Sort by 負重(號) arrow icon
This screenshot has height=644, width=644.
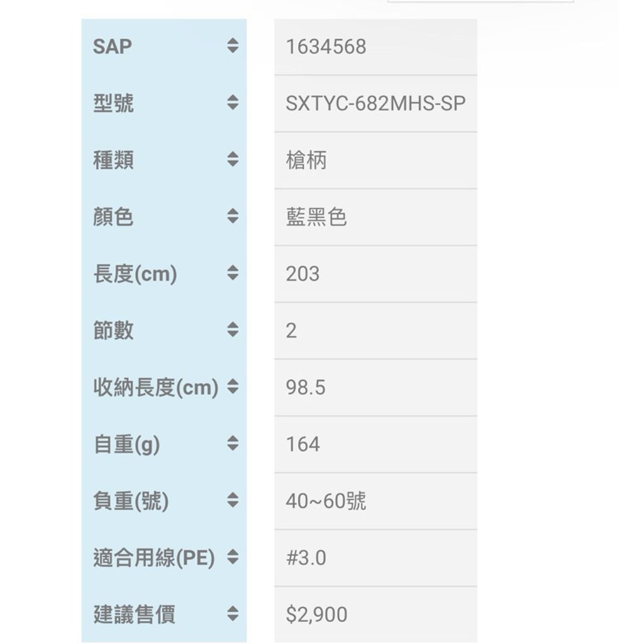click(x=233, y=501)
